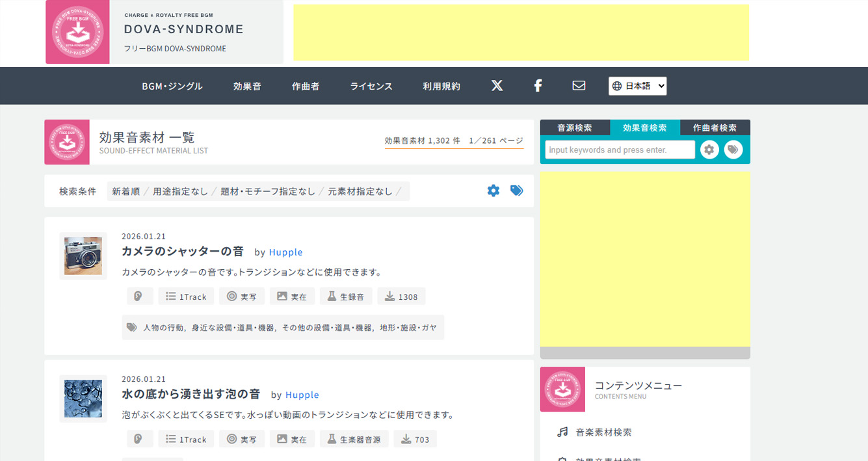Viewport: 868px width, 461px height.
Task: Open the Hupple composer link
Action: coord(285,252)
